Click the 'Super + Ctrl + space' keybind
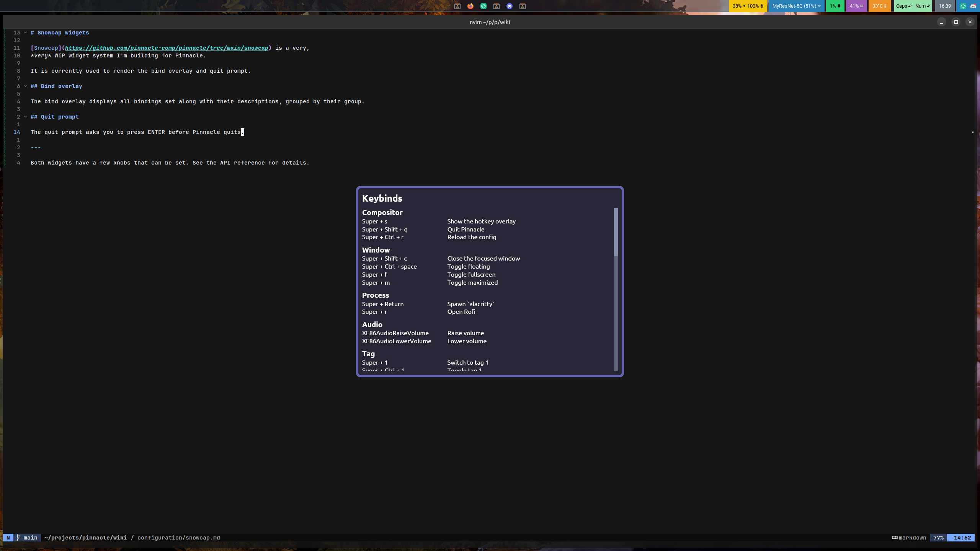980x551 pixels. click(x=389, y=266)
